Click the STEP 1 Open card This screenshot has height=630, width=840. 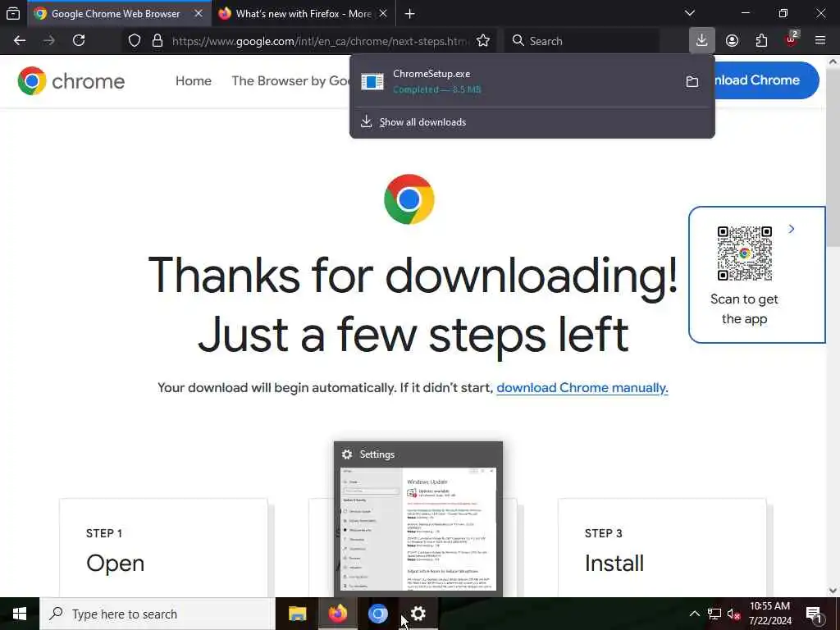163,547
